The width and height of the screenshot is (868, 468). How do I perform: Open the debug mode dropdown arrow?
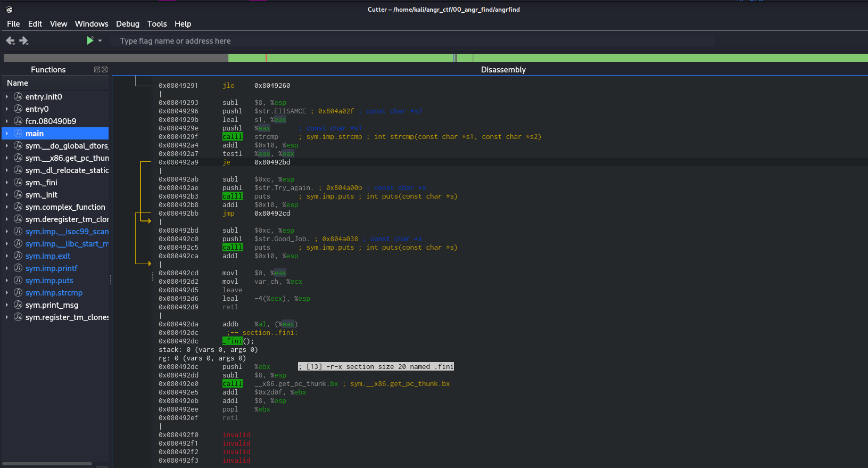100,41
